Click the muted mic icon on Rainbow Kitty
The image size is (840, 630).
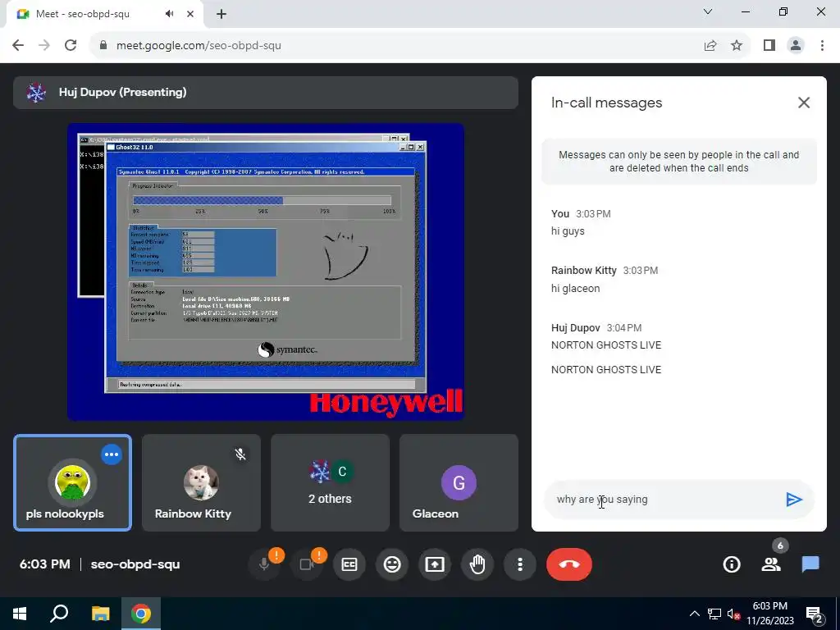(x=240, y=454)
